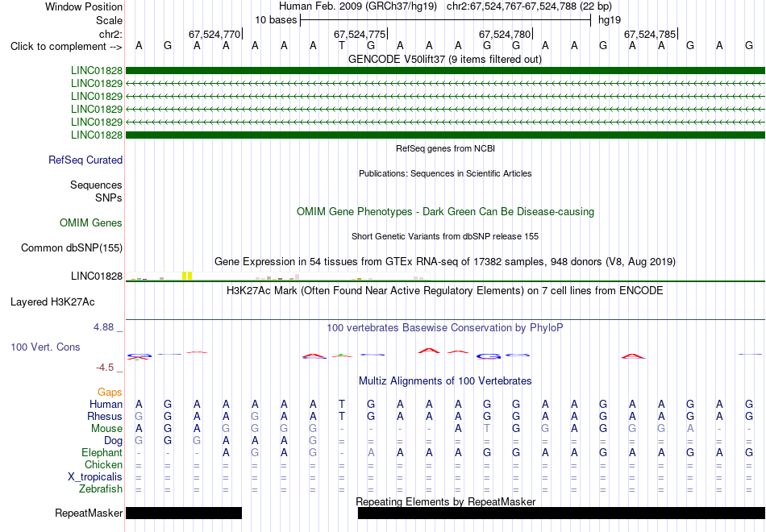Open 'Short Genetic Variants from dbSNP release 155' title
The width and height of the screenshot is (766, 532).
click(x=445, y=236)
